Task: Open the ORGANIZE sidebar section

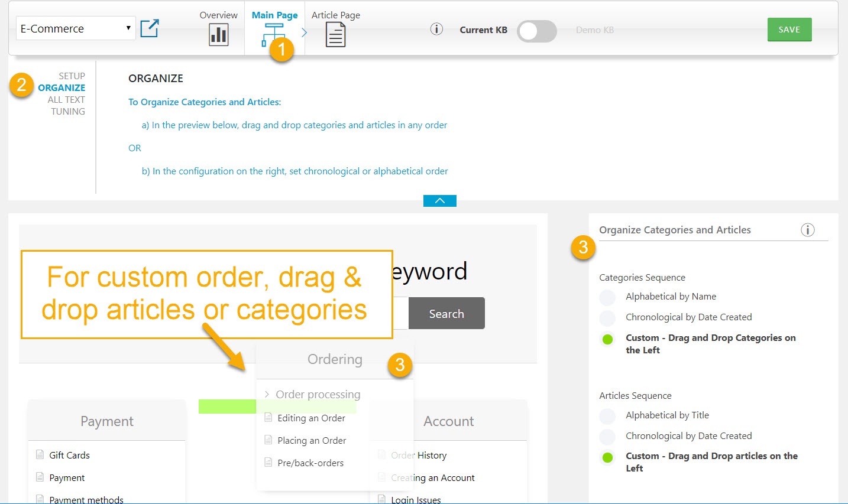Action: coord(62,87)
